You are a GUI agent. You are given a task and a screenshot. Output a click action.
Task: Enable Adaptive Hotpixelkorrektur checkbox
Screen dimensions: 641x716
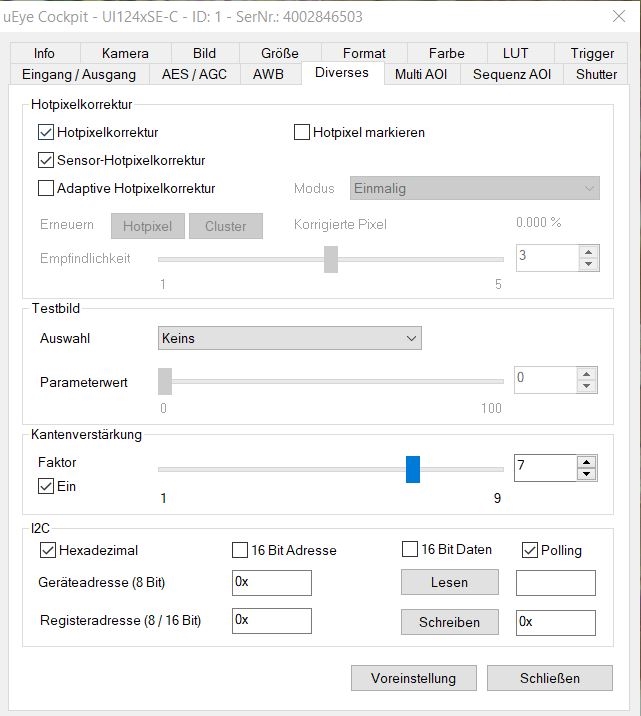coord(46,188)
